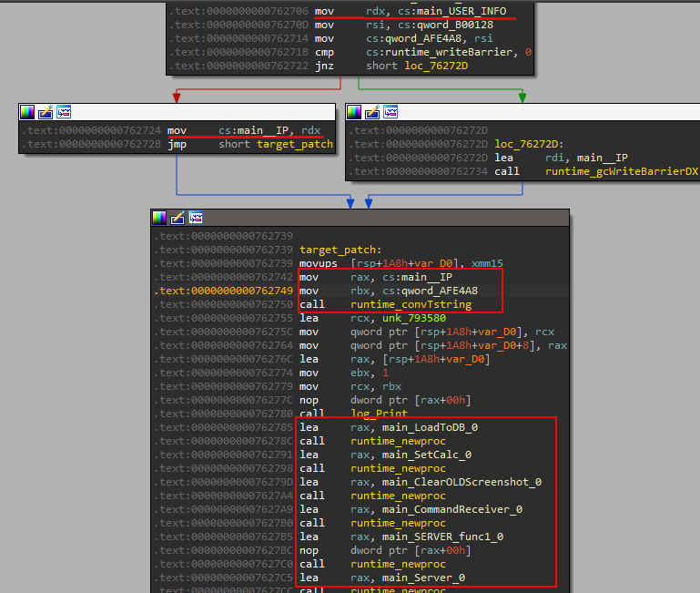Click the qword_B00128 operand

tap(455, 25)
